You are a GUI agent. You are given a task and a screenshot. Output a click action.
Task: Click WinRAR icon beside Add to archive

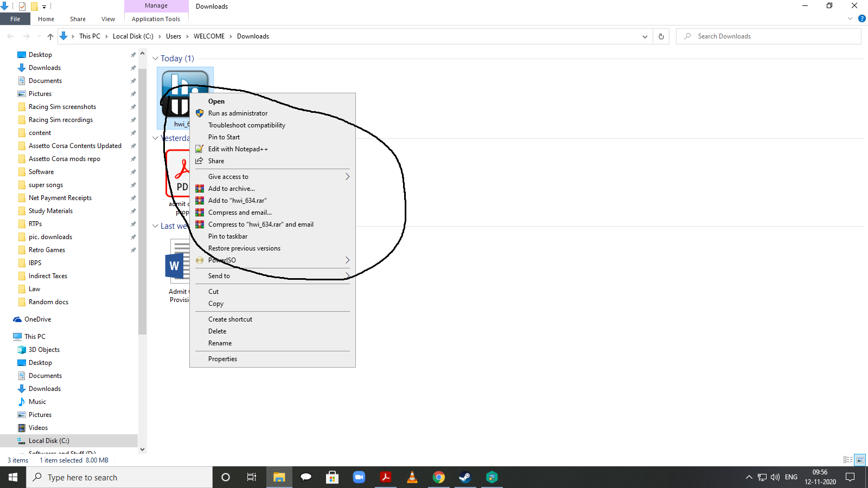tap(200, 189)
